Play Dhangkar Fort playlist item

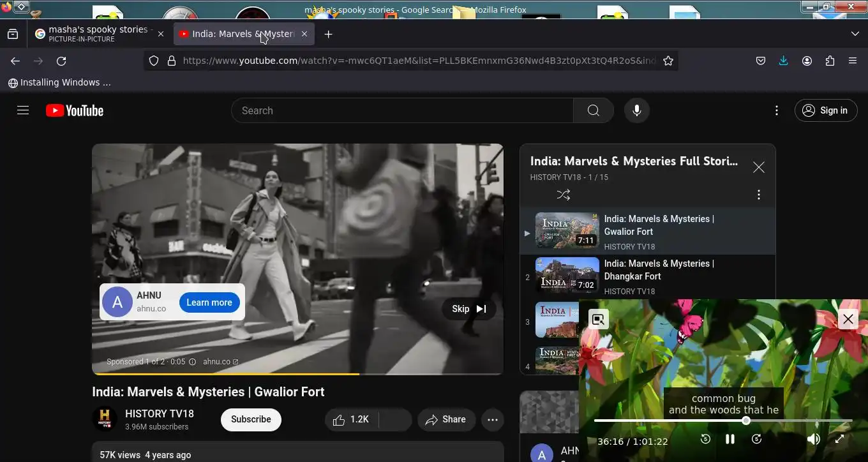point(647,277)
